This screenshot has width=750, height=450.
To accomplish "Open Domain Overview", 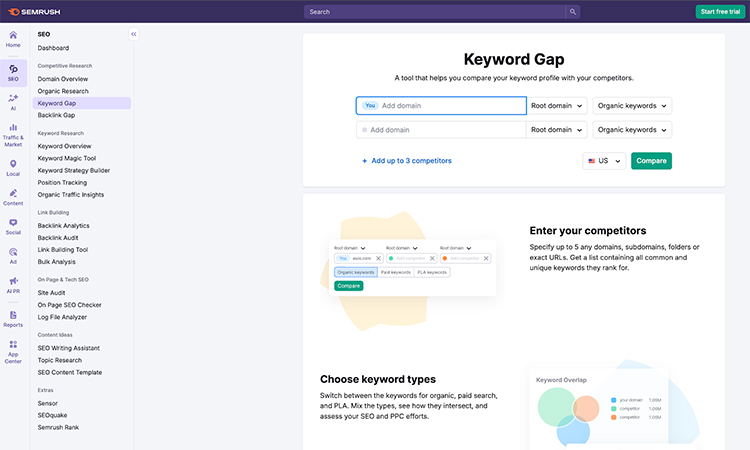I will pyautogui.click(x=63, y=79).
